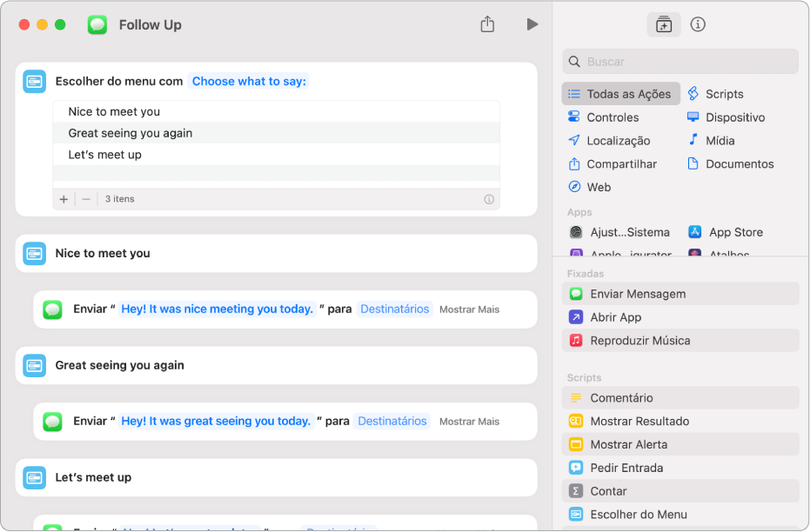Run the shortcut with the play button
Image resolution: width=810 pixels, height=532 pixels.
pos(532,24)
